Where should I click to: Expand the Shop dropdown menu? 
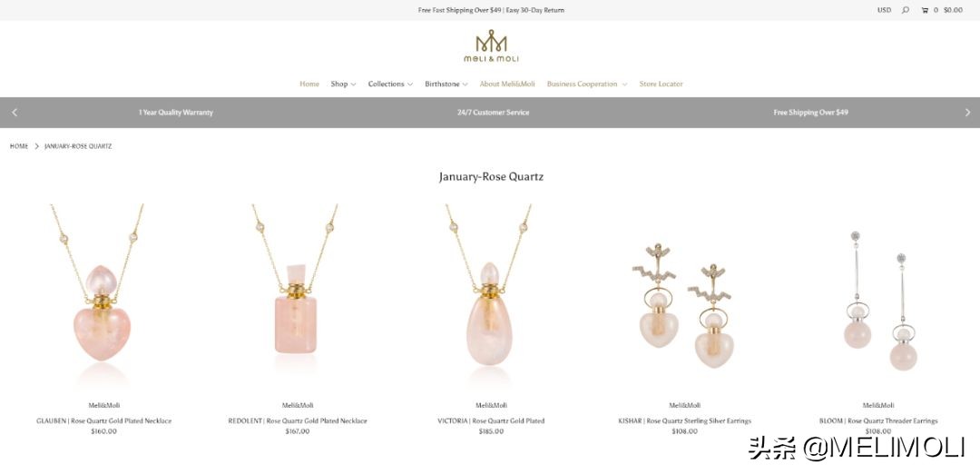point(343,84)
